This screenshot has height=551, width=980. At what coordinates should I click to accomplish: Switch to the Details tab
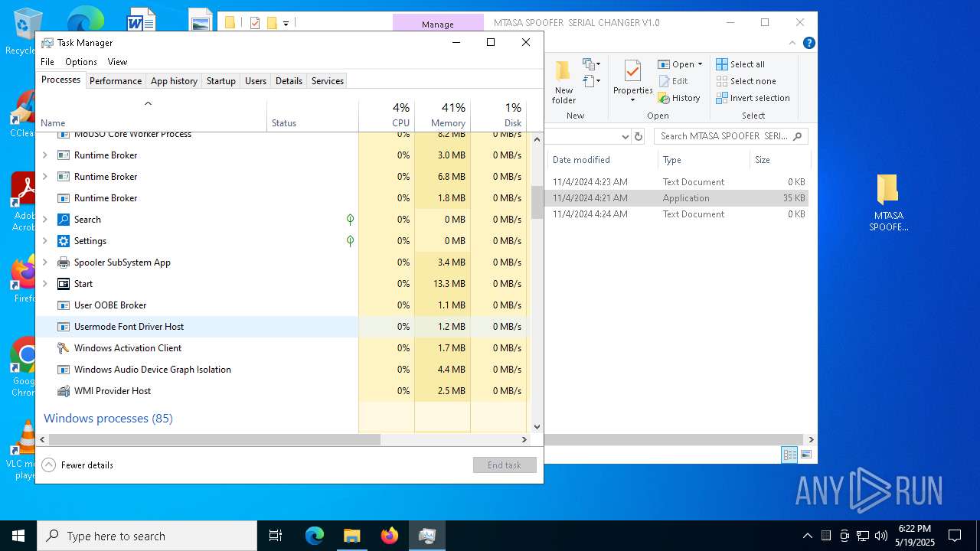pyautogui.click(x=289, y=80)
